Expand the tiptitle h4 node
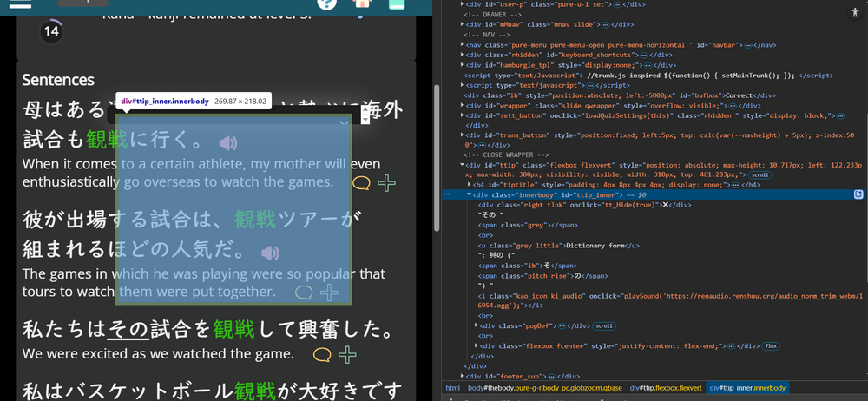868x401 pixels. pyautogui.click(x=470, y=184)
